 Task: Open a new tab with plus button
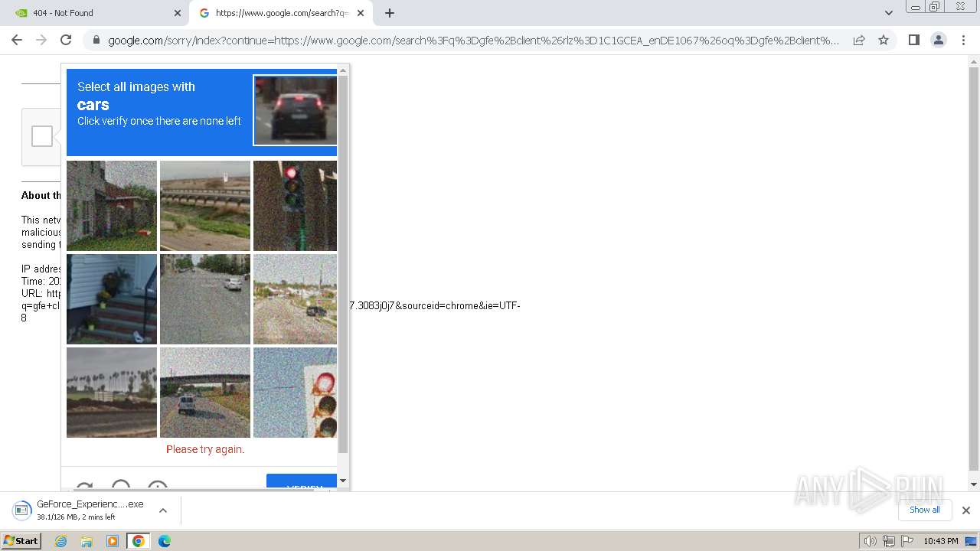click(x=390, y=13)
